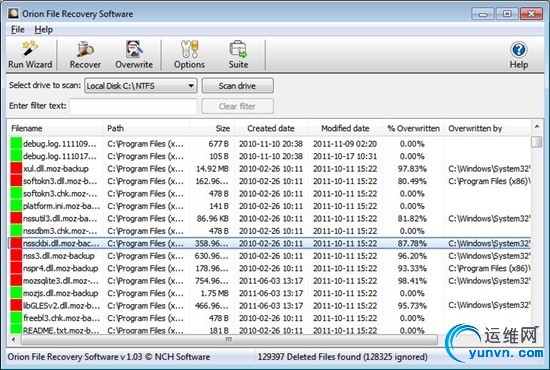This screenshot has width=550, height=370.
Task: Open the File menu
Action: pos(18,30)
